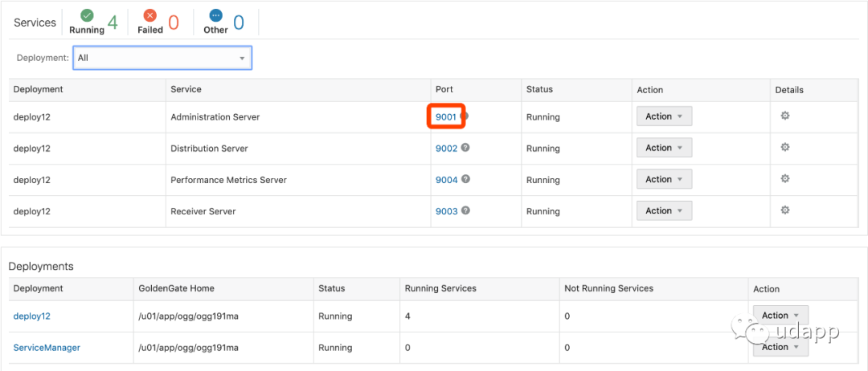Open port 9003 link

point(446,212)
